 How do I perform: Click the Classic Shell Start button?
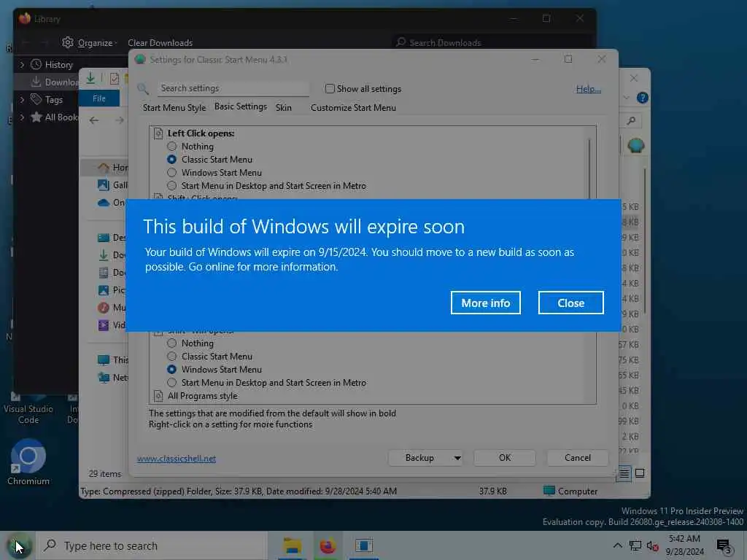pyautogui.click(x=18, y=545)
